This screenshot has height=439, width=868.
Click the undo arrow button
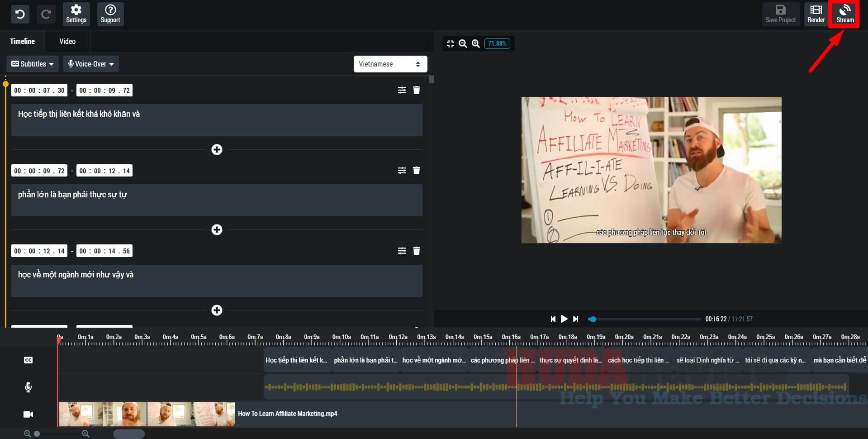coord(20,14)
